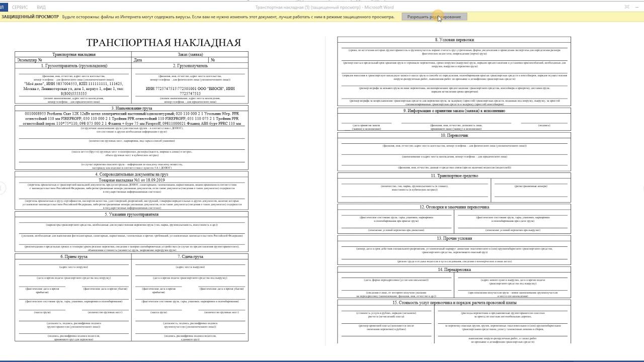Click the 7. Сдача груза section header
Screen dimensions: 644x362
pos(190,256)
